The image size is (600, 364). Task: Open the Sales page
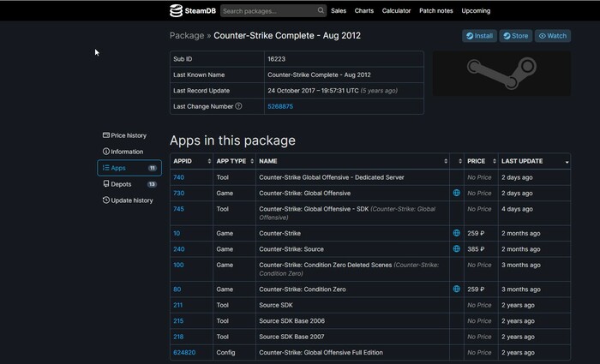(x=339, y=10)
